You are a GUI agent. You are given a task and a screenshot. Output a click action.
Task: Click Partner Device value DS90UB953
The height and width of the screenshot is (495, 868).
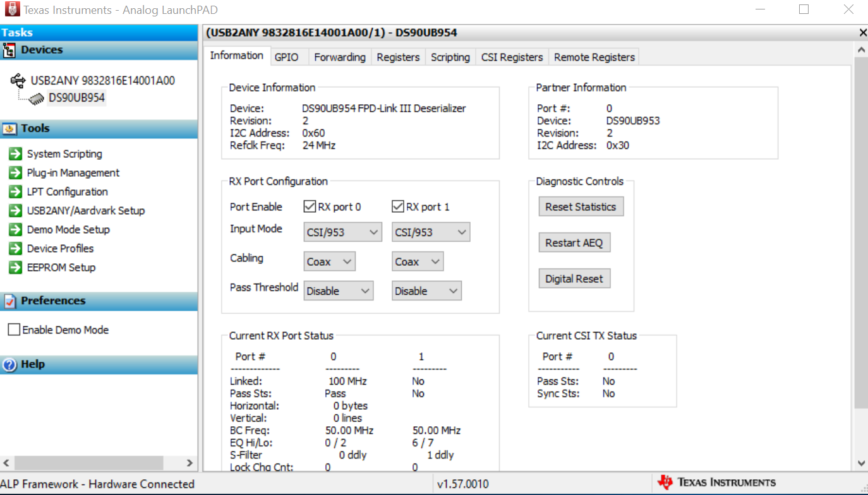click(x=633, y=121)
